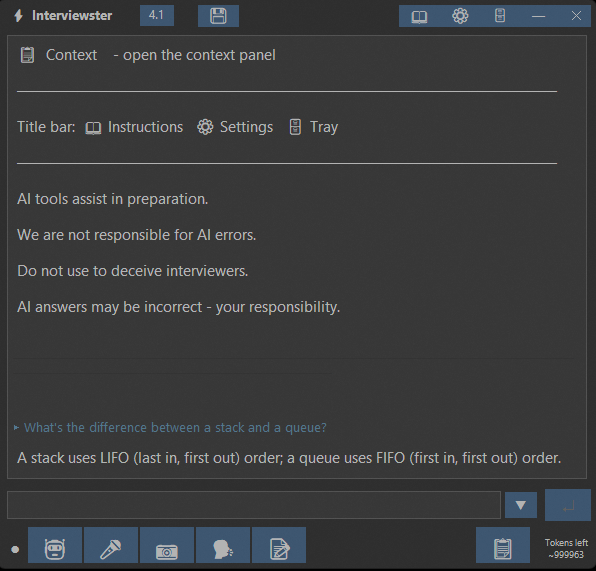Viewport: 596px width, 571px height.
Task: Click the document with pencil button
Action: (279, 545)
